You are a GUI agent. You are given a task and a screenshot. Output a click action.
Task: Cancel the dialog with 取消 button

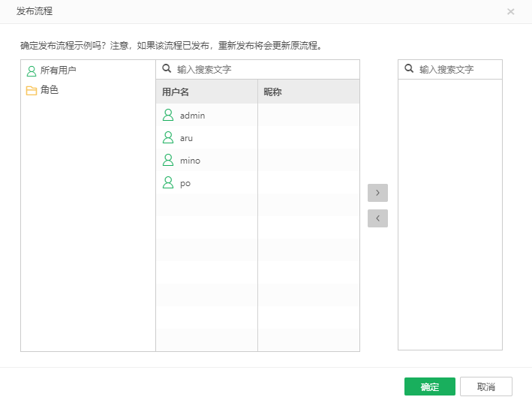point(485,386)
